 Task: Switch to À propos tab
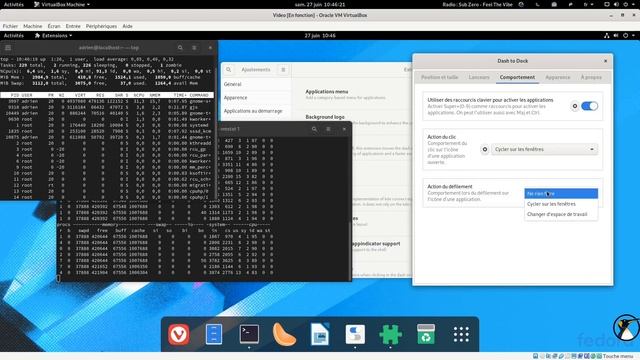pyautogui.click(x=591, y=77)
